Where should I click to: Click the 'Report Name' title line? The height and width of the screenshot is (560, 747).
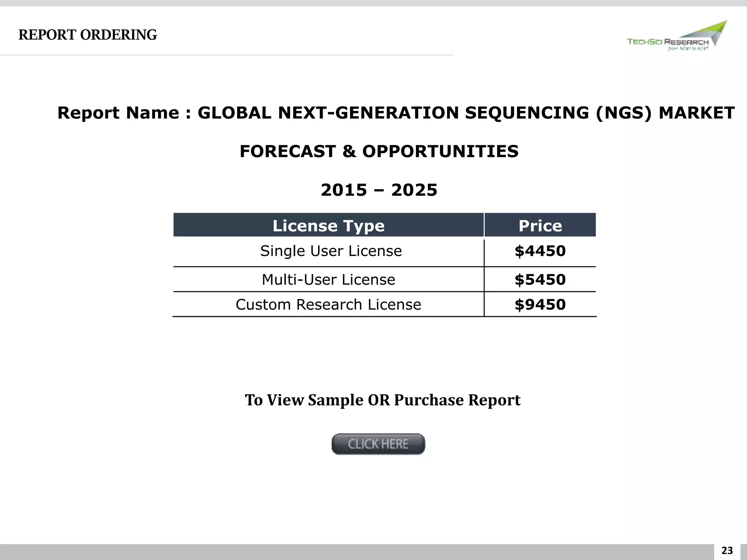(x=396, y=113)
